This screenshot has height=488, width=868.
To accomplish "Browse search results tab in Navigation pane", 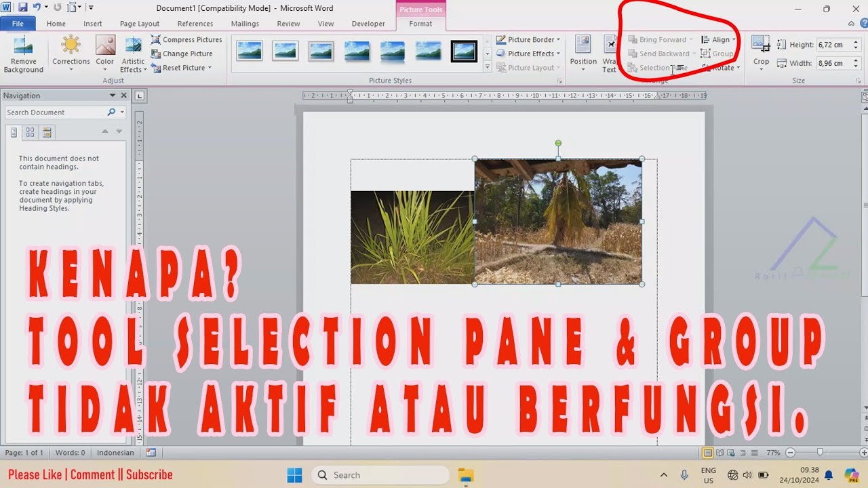I will pyautogui.click(x=47, y=132).
